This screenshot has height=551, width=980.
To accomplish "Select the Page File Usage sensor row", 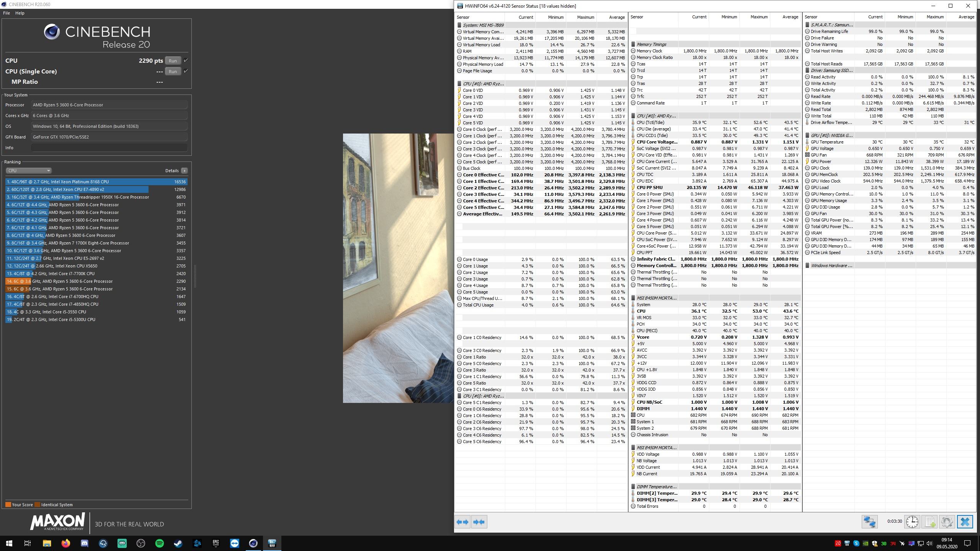I will (x=541, y=71).
